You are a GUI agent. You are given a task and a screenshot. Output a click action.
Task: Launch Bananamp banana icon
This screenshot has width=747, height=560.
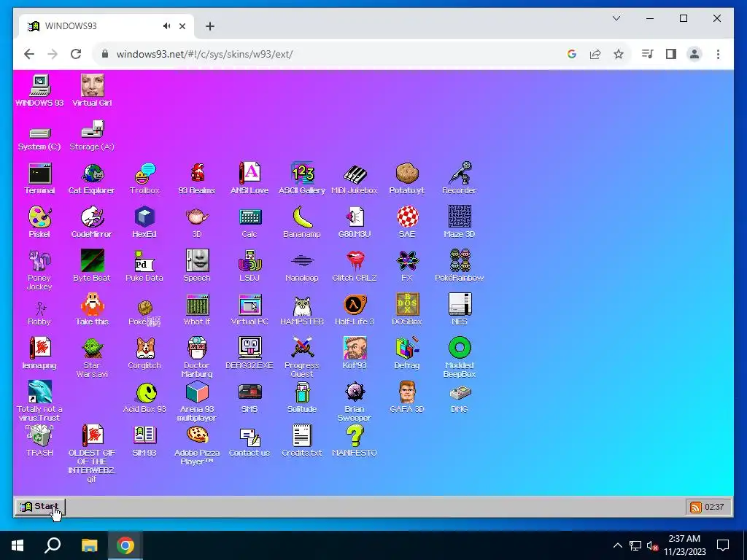302,217
